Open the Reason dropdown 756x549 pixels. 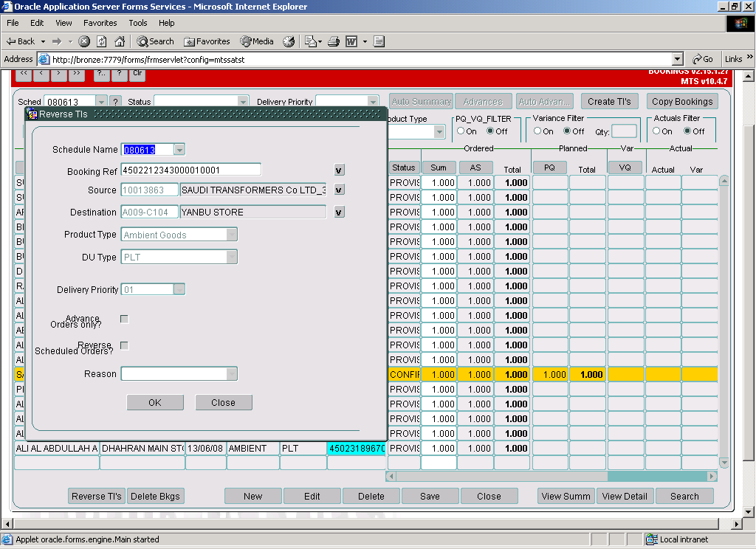click(x=232, y=373)
